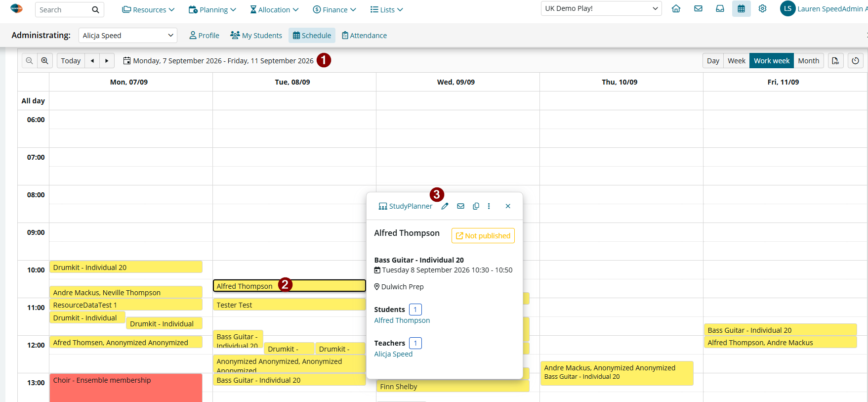Image resolution: width=868 pixels, height=402 pixels.
Task: Click the Fri, 11/09 column header
Action: (783, 82)
